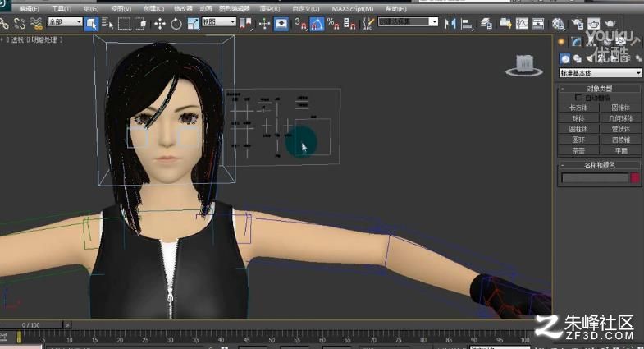The image size is (644, 349).
Task: Open Rendered Frame Window icon
Action: pos(593,24)
